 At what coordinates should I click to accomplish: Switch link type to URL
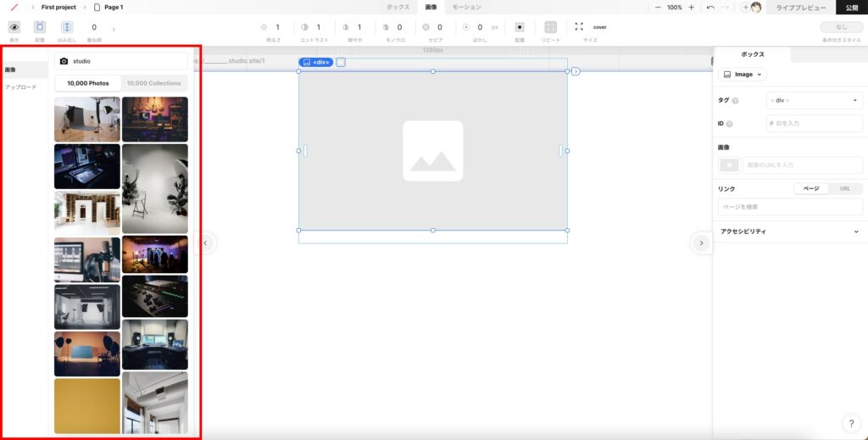(x=844, y=188)
